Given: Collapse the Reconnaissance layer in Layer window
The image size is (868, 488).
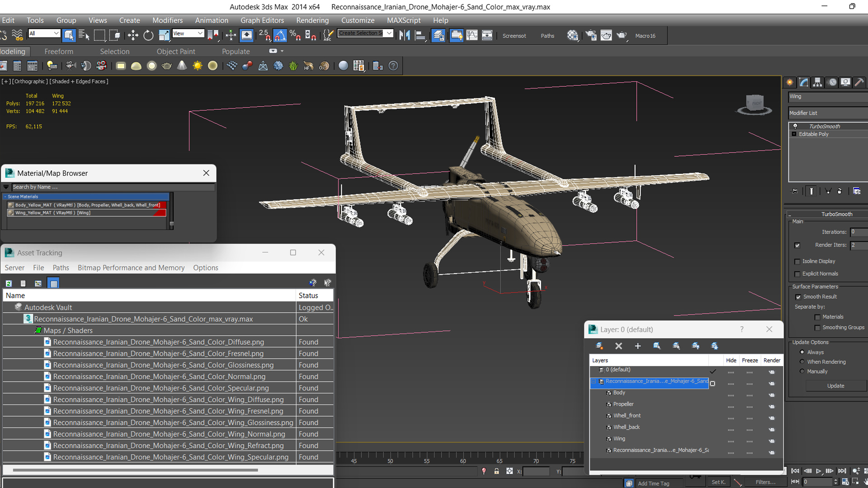Looking at the screenshot, I should pos(594,381).
